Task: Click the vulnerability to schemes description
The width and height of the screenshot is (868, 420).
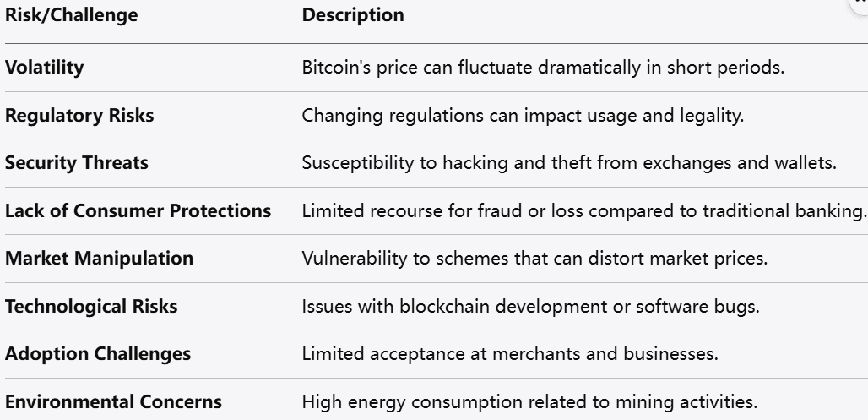Action: coord(534,259)
